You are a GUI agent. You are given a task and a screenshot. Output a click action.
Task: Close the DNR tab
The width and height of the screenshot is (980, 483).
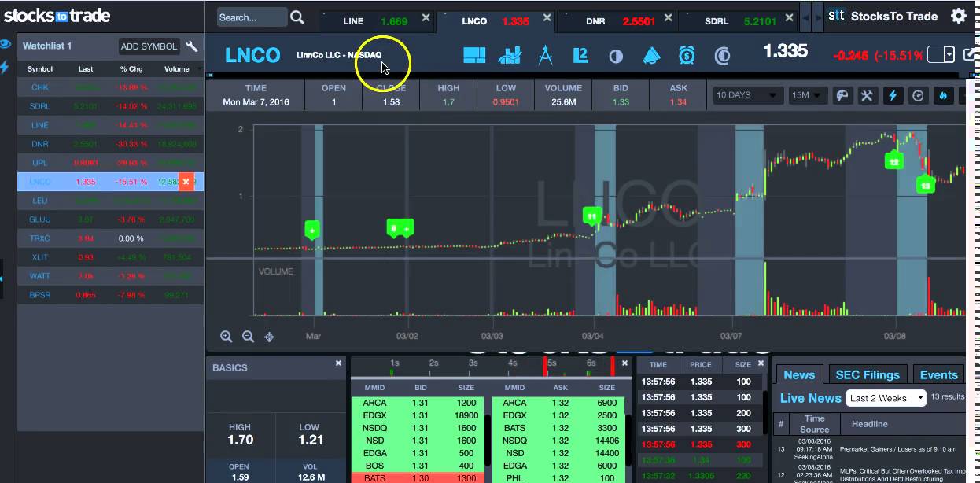pyautogui.click(x=669, y=17)
